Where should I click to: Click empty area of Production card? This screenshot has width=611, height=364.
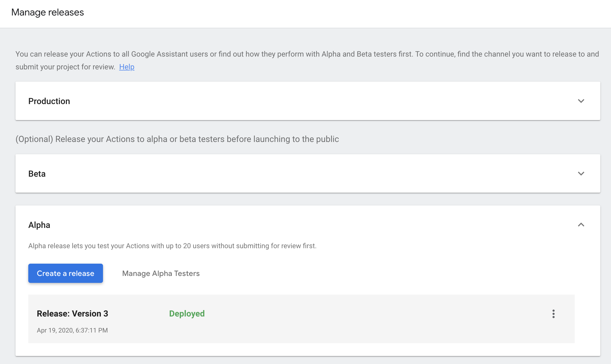320,101
